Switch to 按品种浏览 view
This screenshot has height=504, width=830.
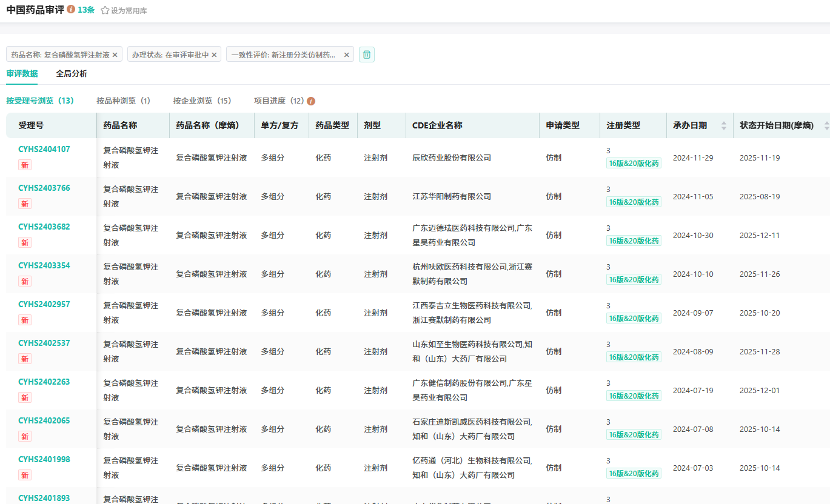click(x=123, y=101)
